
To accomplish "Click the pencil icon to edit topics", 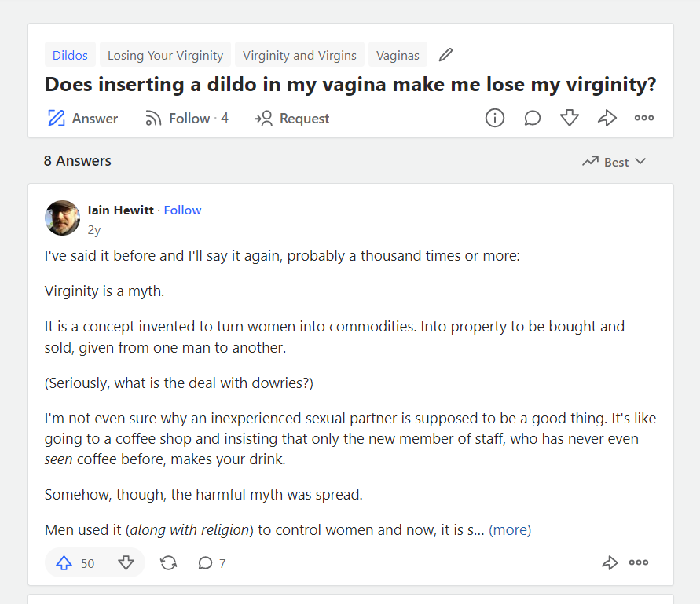I will pyautogui.click(x=445, y=55).
